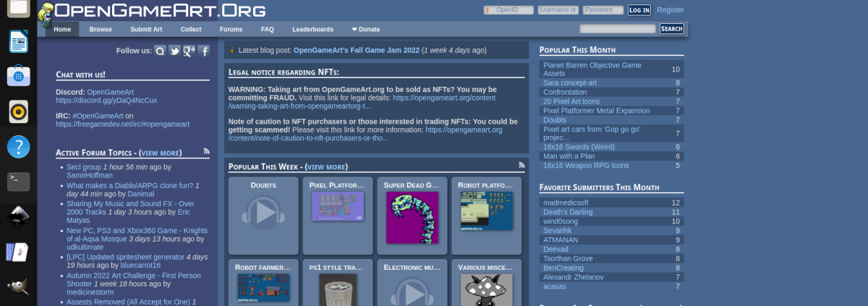The image size is (868, 306).
Task: Open the Fall Game Jam 2022 blog post
Action: pyautogui.click(x=356, y=51)
